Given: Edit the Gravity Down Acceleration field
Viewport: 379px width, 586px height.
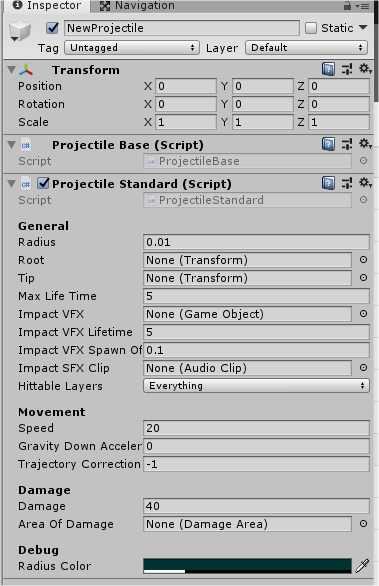Looking at the screenshot, I should coord(256,446).
